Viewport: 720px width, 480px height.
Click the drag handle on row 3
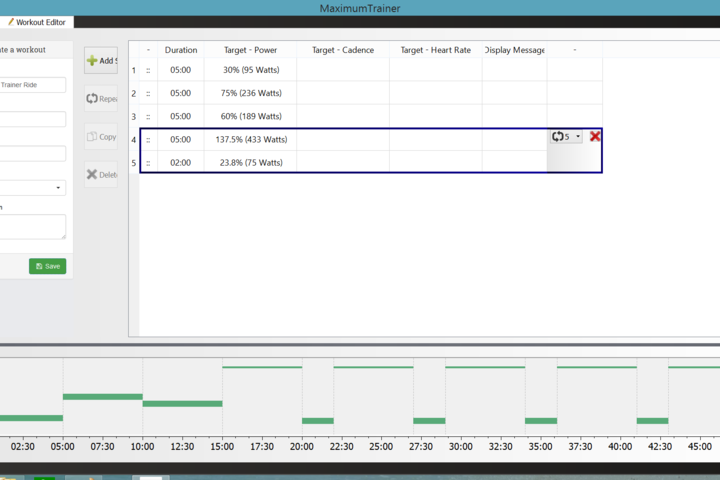(x=148, y=116)
